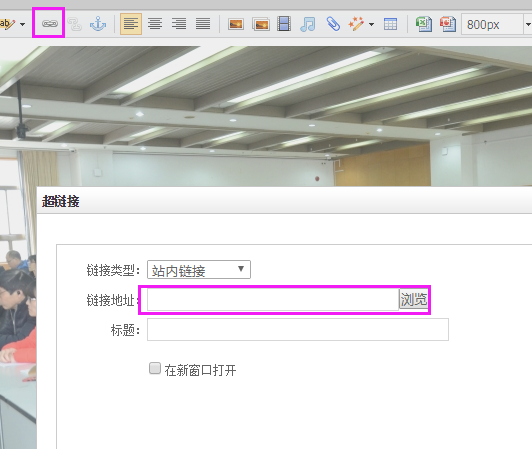Open the magic wand dropdown arrow
Viewport: 532px width, 449px height.
(x=372, y=24)
